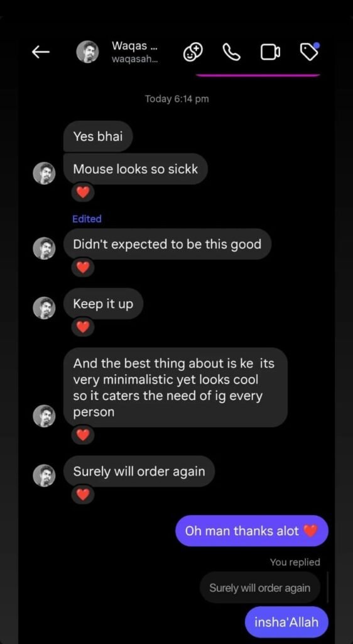This screenshot has width=353, height=644.
Task: Open the quoted 'Surely will order again' reply
Action: coord(260,588)
